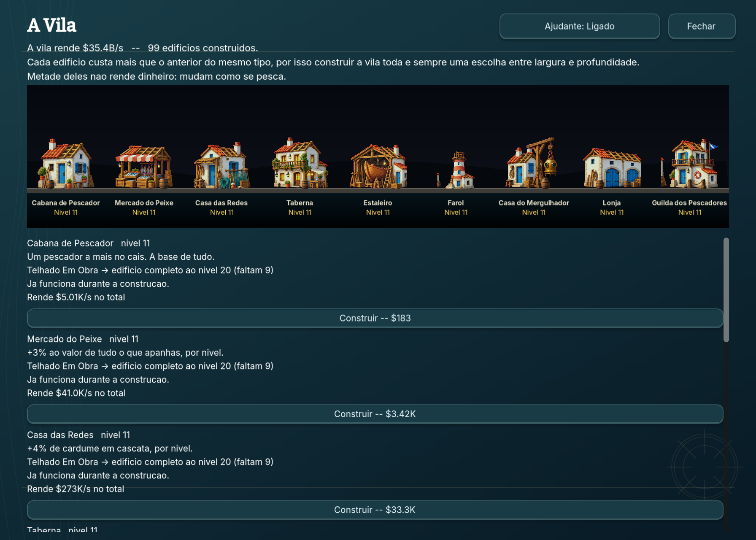Viewport: 756px width, 540px height.
Task: Click 'Rende $41.0K/s no total' line
Action: point(76,393)
